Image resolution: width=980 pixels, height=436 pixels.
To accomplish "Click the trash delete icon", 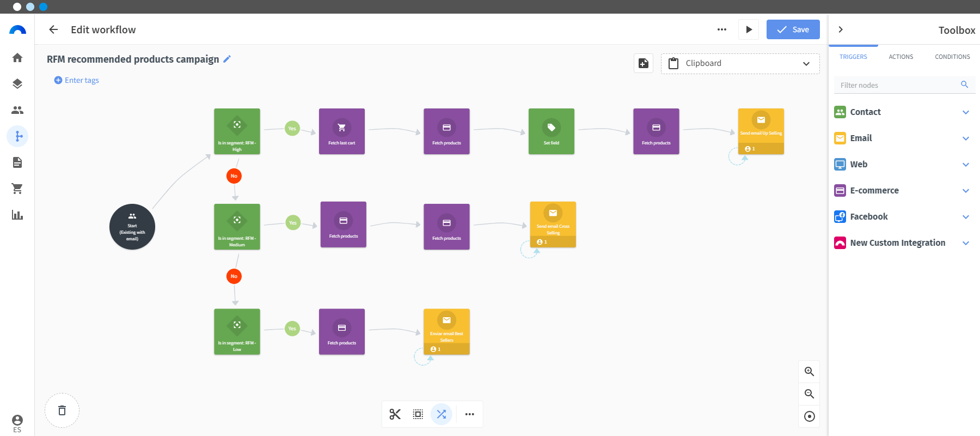I will coord(62,410).
